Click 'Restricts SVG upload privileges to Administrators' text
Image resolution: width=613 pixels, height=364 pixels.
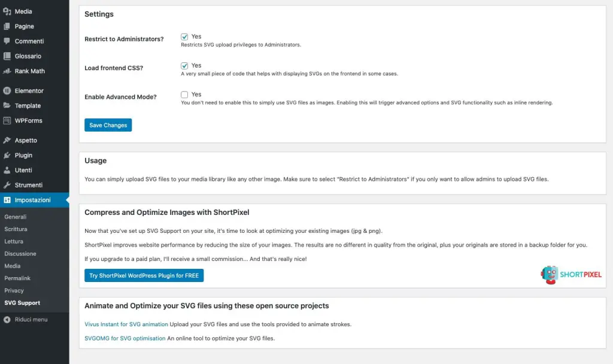click(241, 45)
